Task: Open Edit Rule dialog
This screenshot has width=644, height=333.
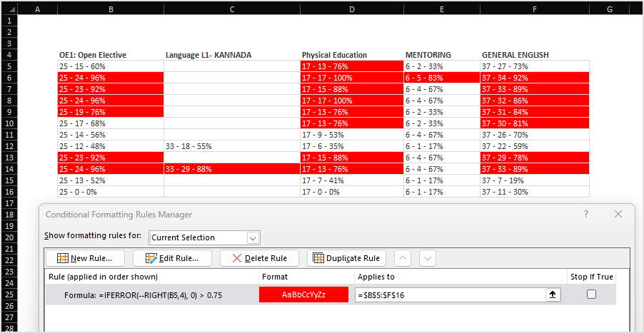Action: 173,258
